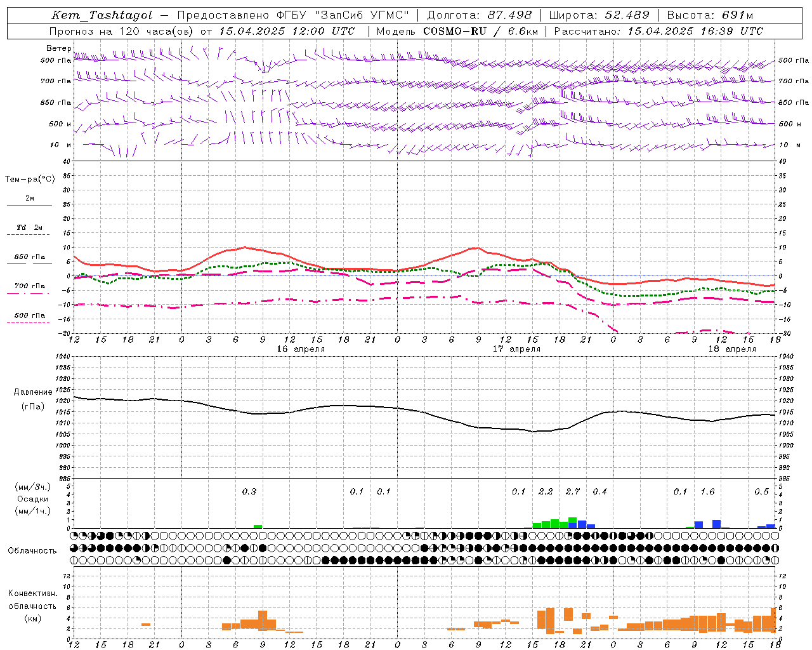Click the '2м' legend entry under Тем-ра
This screenshot has height=650, width=812.
[x=30, y=198]
